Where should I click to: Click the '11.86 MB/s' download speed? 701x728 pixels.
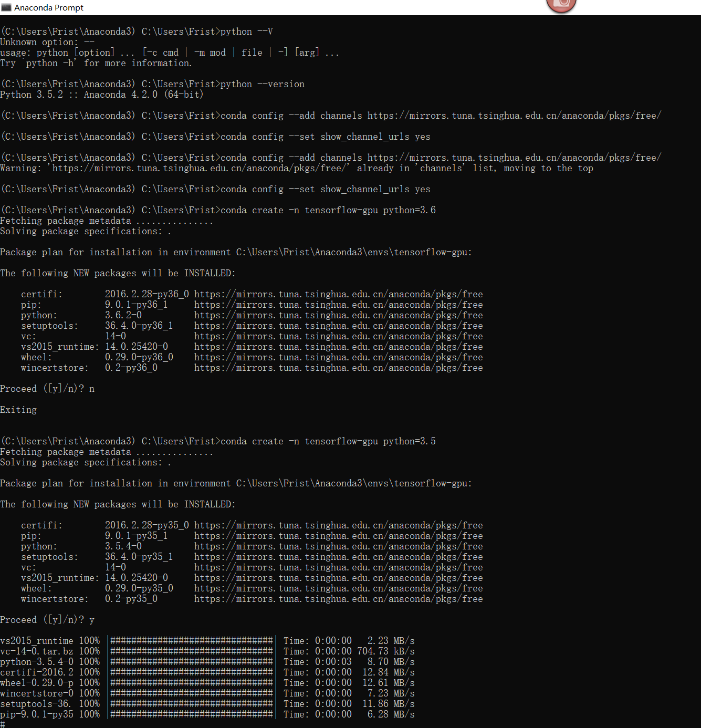point(389,704)
